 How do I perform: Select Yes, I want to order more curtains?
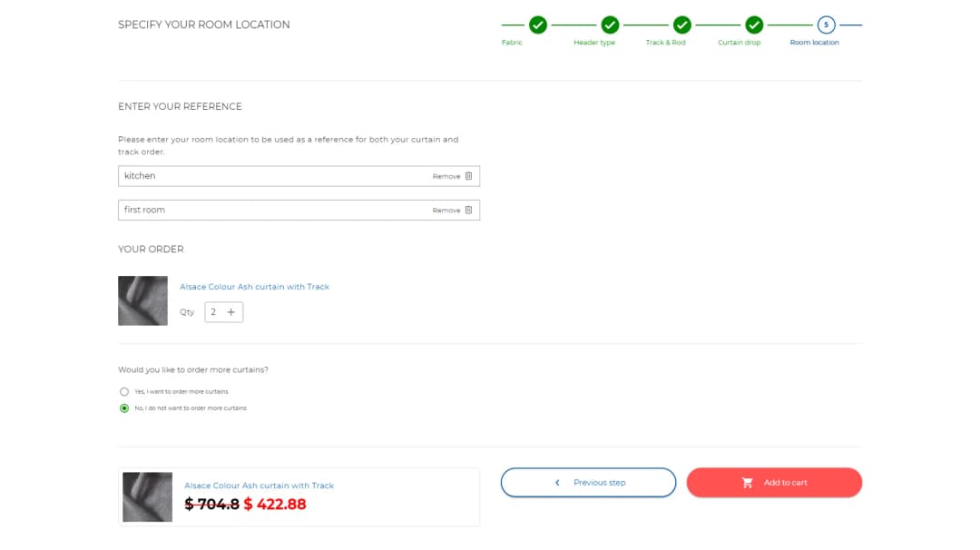(123, 391)
